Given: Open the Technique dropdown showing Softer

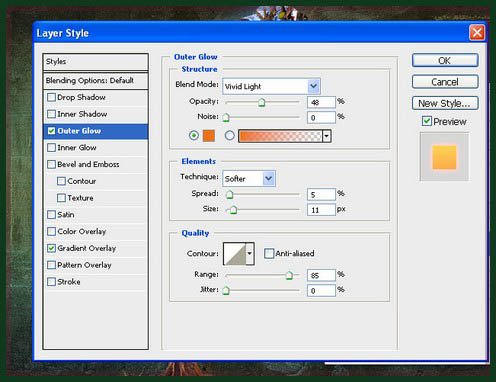Looking at the screenshot, I should click(x=249, y=179).
